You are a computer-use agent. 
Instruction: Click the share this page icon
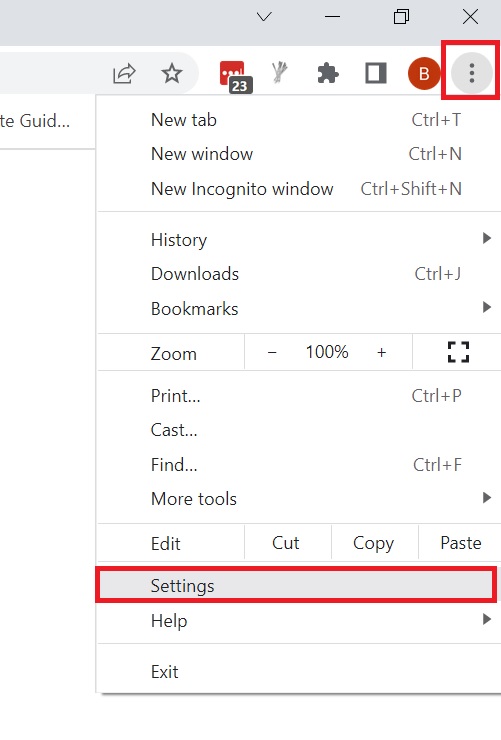click(124, 73)
